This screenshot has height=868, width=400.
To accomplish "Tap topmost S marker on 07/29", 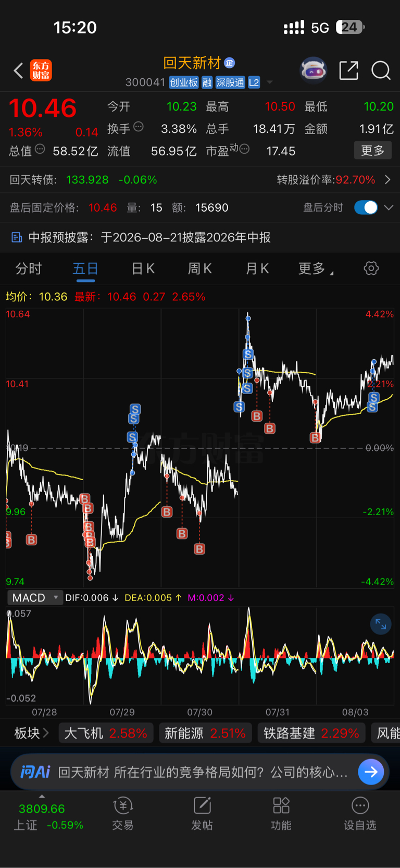I will pyautogui.click(x=135, y=409).
